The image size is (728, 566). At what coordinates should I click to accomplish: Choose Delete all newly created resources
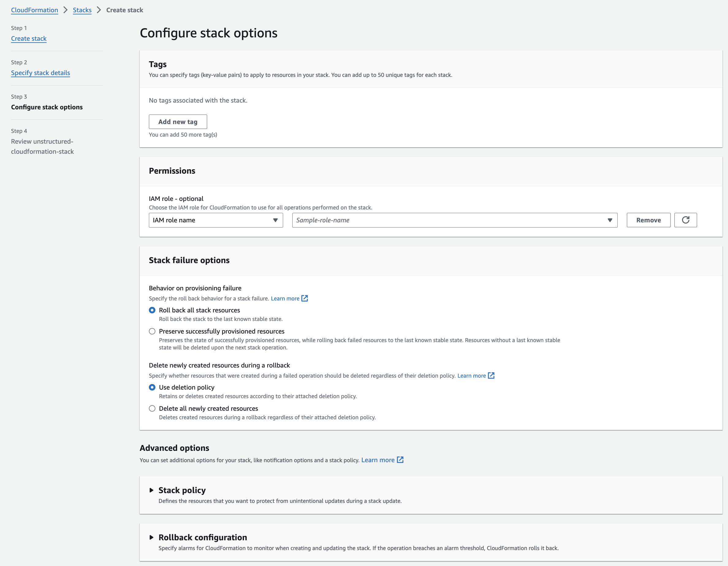152,409
